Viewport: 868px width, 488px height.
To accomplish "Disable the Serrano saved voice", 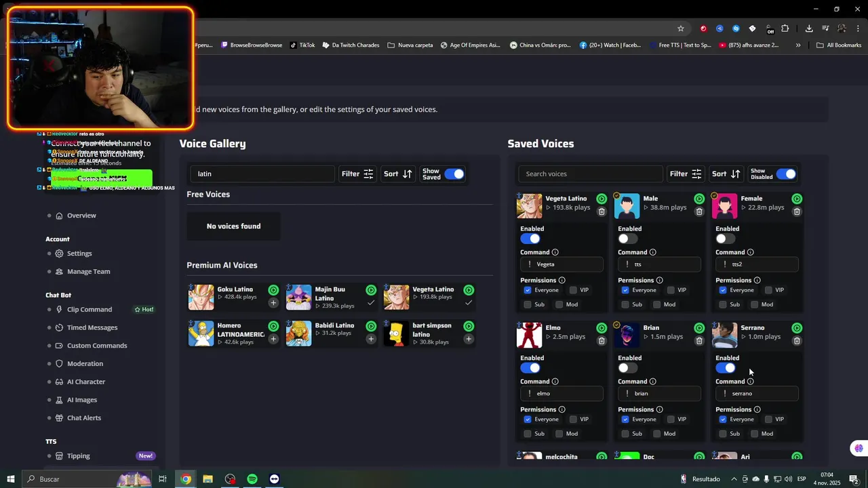I will pos(726,368).
